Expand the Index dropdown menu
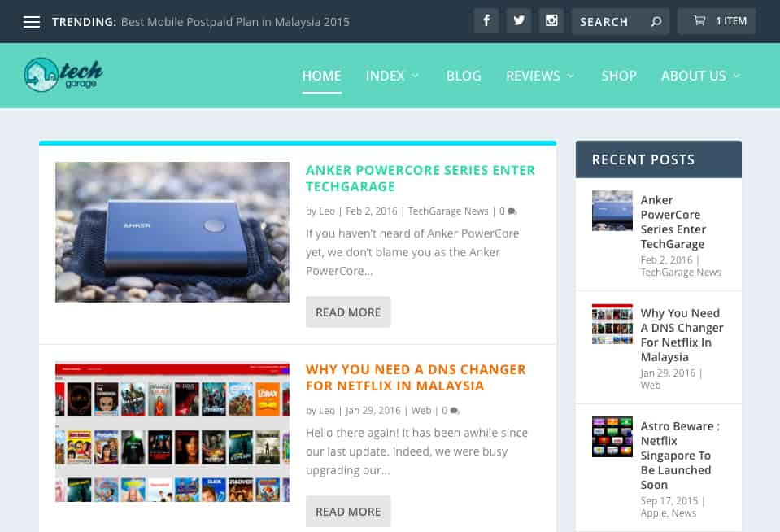780x532 pixels. click(x=393, y=76)
